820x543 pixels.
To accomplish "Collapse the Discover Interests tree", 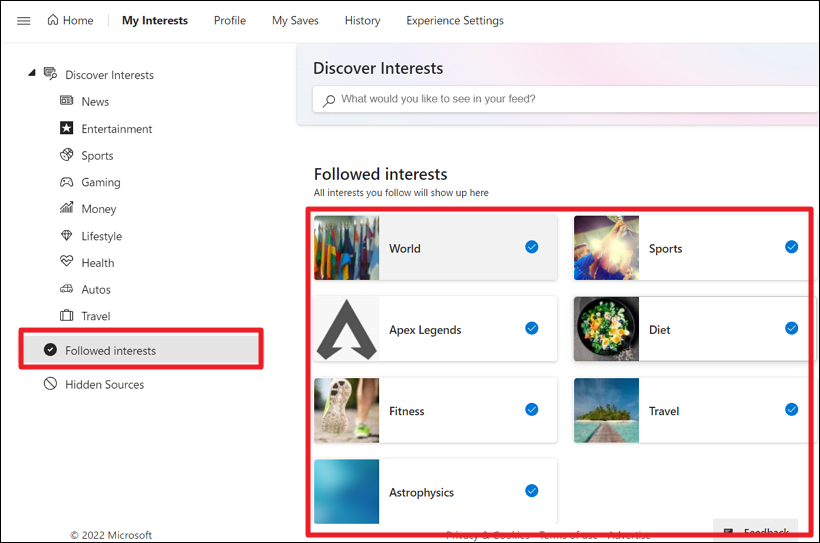I will pyautogui.click(x=32, y=73).
